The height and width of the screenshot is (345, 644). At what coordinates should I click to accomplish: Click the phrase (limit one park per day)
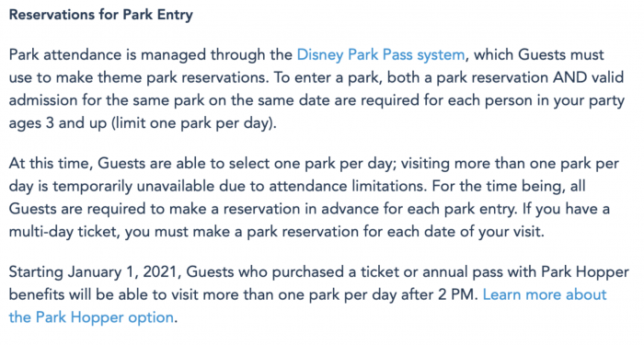[x=194, y=123]
